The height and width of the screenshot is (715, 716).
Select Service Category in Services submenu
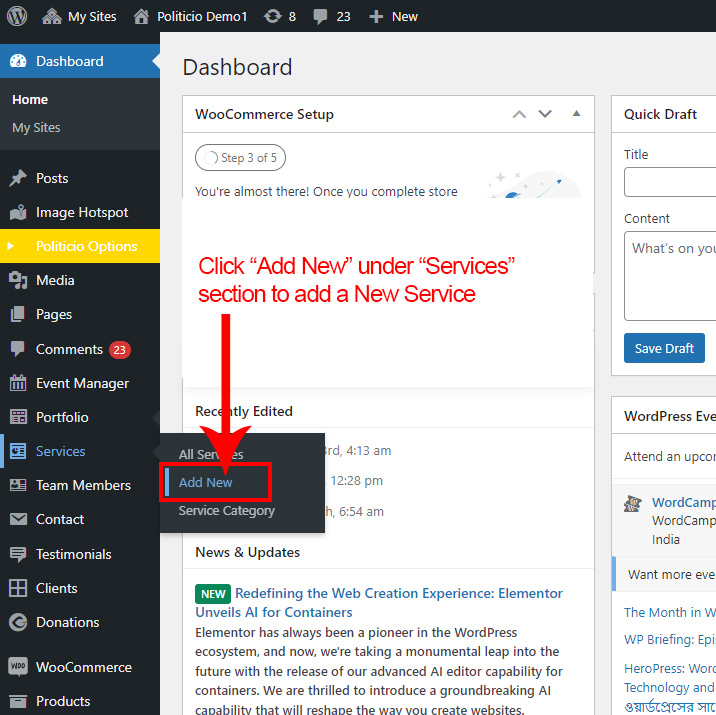point(226,511)
